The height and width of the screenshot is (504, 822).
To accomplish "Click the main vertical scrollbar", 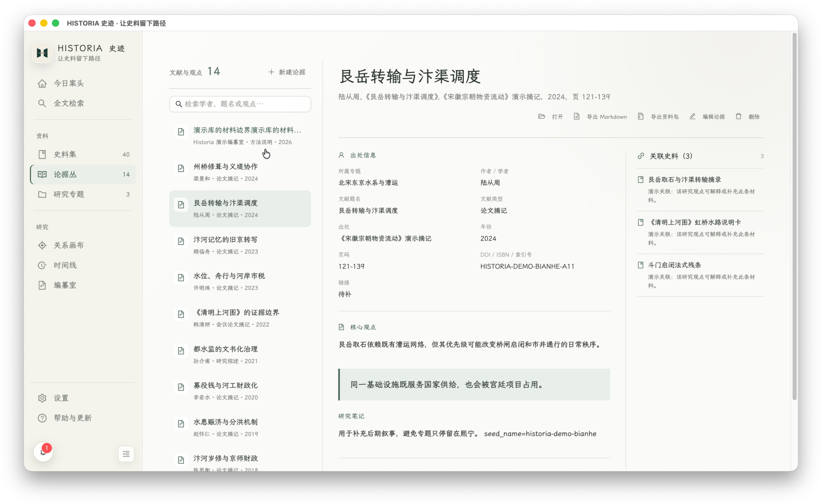I will (795, 217).
